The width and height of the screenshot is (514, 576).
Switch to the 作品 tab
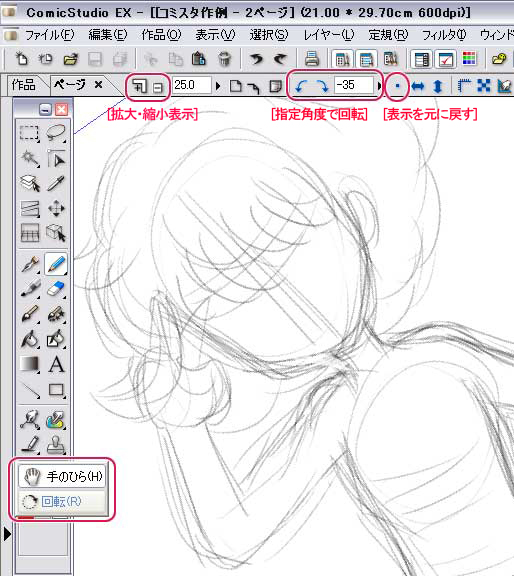click(24, 85)
